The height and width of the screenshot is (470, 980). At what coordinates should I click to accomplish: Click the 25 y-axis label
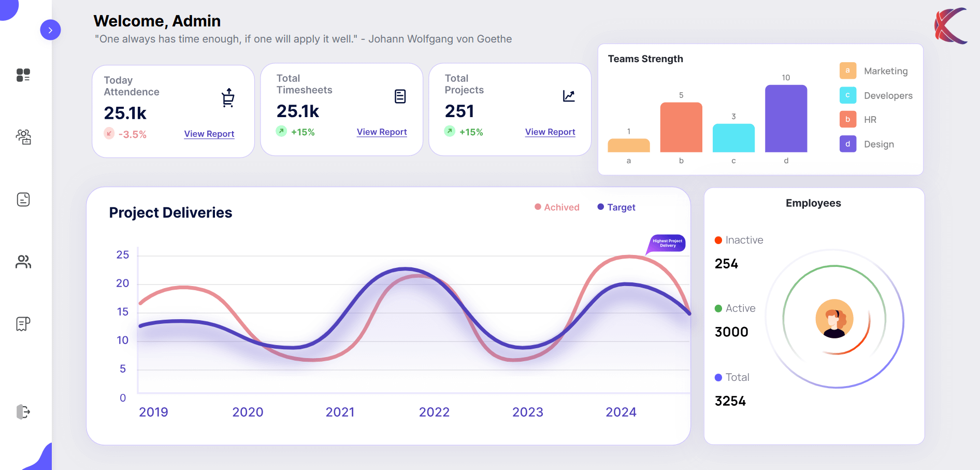(123, 254)
